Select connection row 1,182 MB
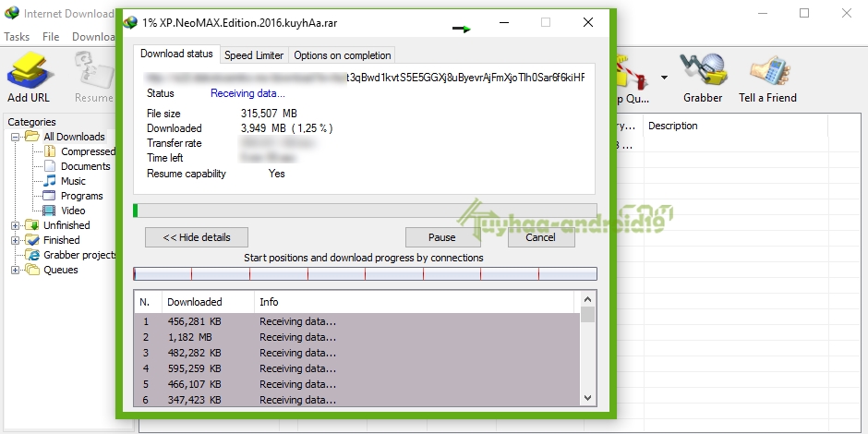 356,337
